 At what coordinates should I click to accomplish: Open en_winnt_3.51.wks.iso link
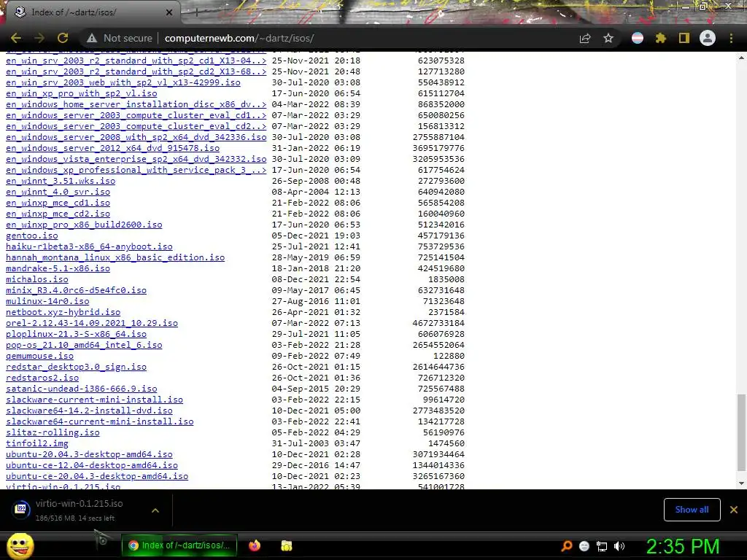coord(61,181)
